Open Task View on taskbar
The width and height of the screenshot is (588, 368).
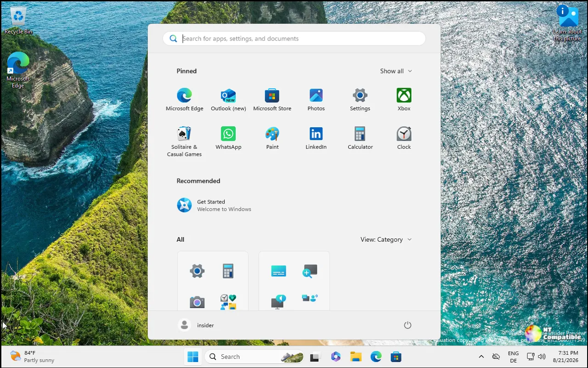(315, 357)
